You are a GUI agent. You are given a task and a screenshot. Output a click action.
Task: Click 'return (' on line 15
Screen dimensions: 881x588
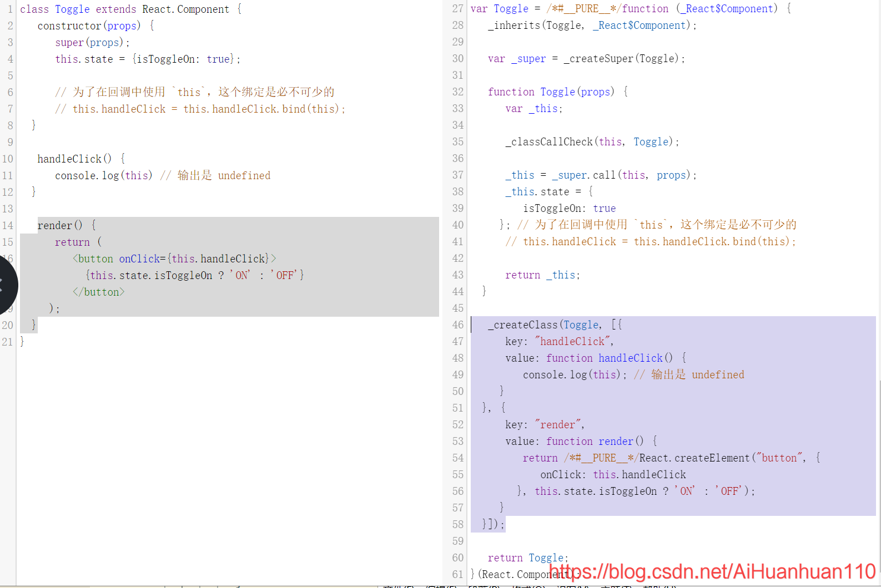(x=78, y=242)
